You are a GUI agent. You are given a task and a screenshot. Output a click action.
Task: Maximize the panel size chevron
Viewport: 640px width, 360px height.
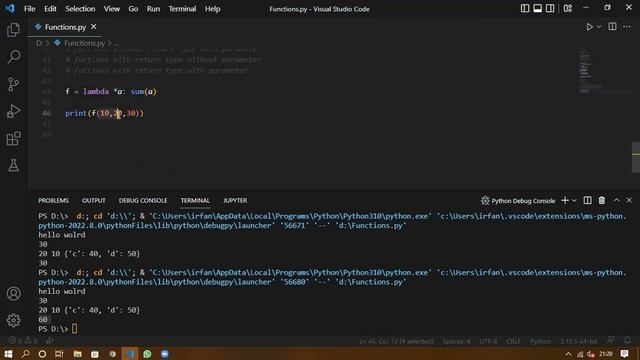pyautogui.click(x=616, y=200)
